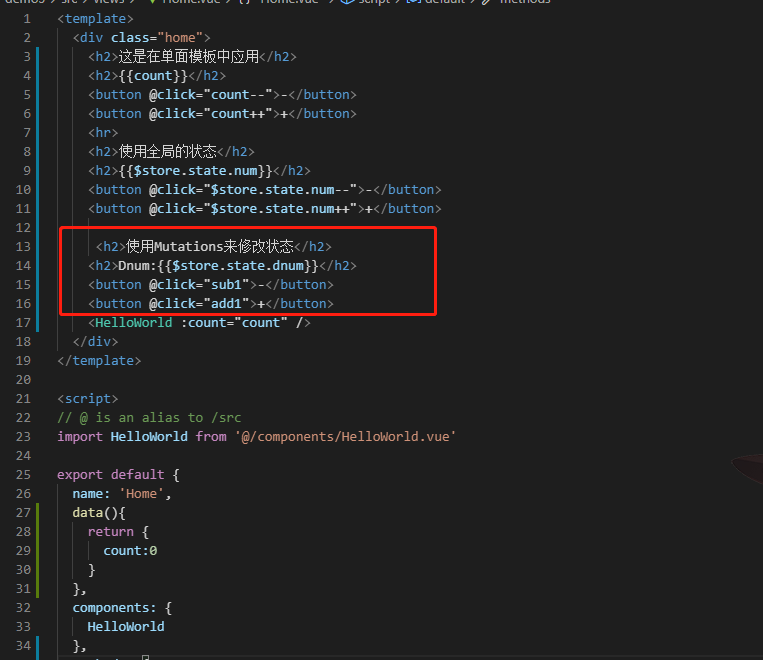Click line number 34 in the gutter
The width and height of the screenshot is (763, 660).
pyautogui.click(x=23, y=645)
